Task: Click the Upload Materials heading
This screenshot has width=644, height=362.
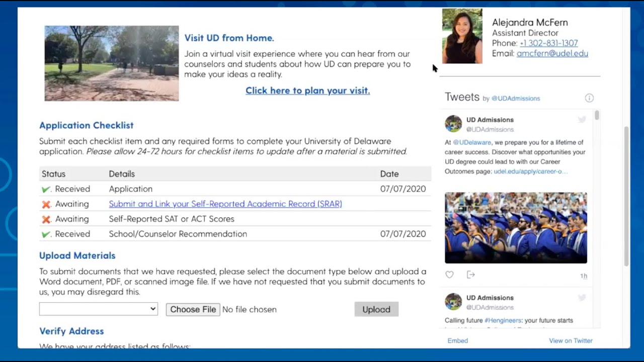Action: pyautogui.click(x=77, y=255)
